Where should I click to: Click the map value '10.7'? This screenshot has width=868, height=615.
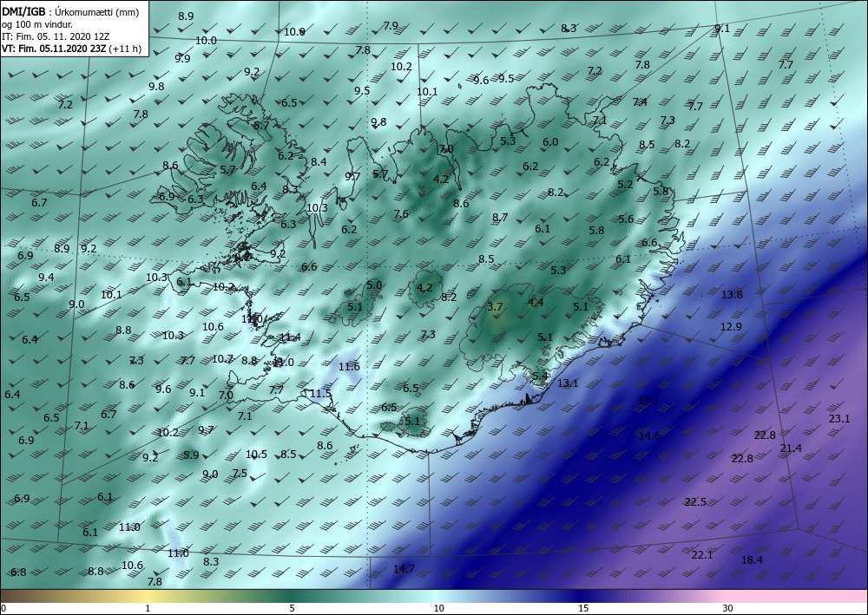[x=222, y=358]
